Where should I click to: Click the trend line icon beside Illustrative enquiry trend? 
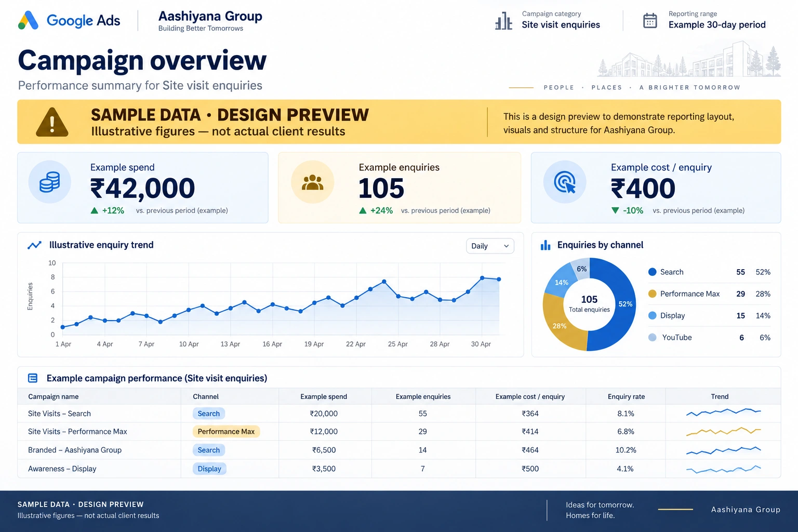[x=34, y=245]
